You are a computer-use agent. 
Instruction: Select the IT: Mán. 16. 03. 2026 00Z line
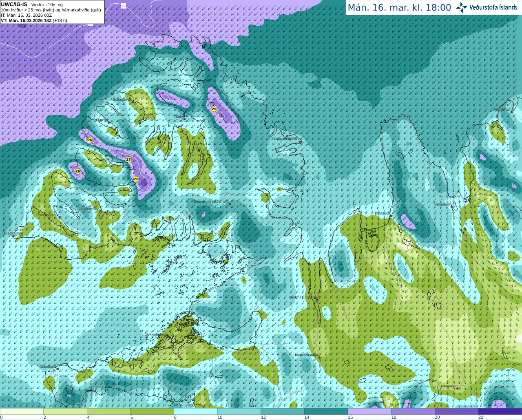point(27,15)
